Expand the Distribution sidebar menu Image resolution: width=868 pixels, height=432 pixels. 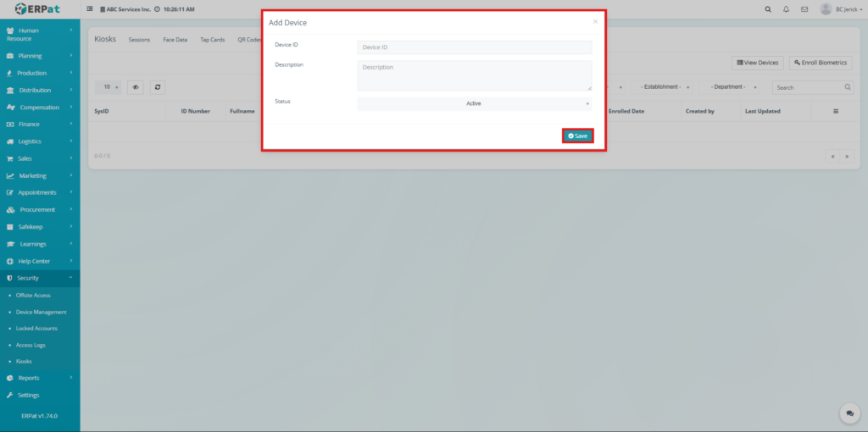pyautogui.click(x=40, y=90)
